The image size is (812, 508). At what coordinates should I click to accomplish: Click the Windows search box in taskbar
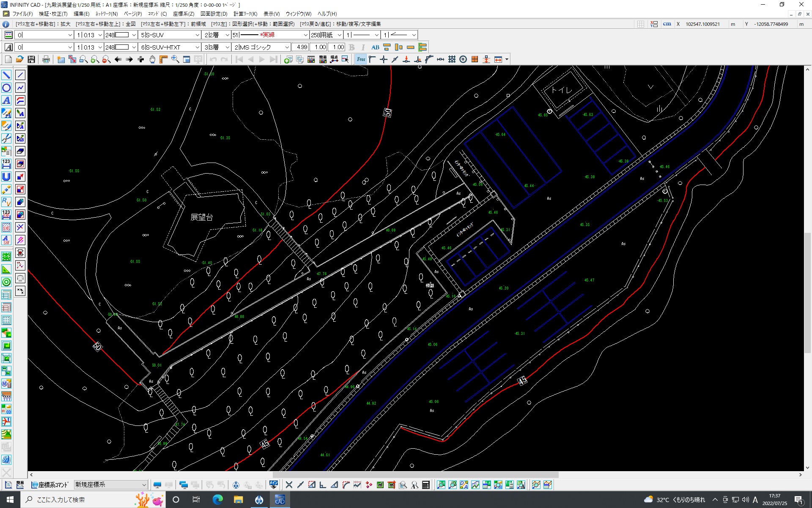(94, 500)
